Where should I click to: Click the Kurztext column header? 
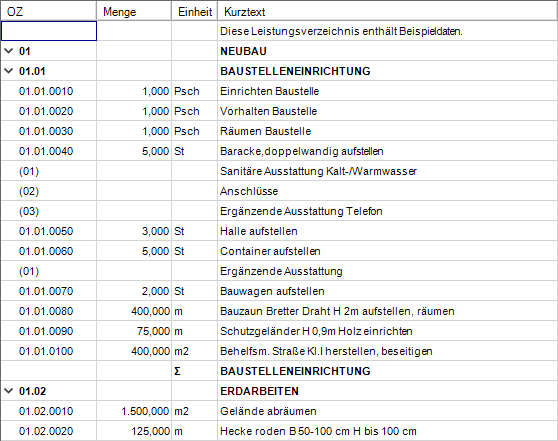click(388, 11)
